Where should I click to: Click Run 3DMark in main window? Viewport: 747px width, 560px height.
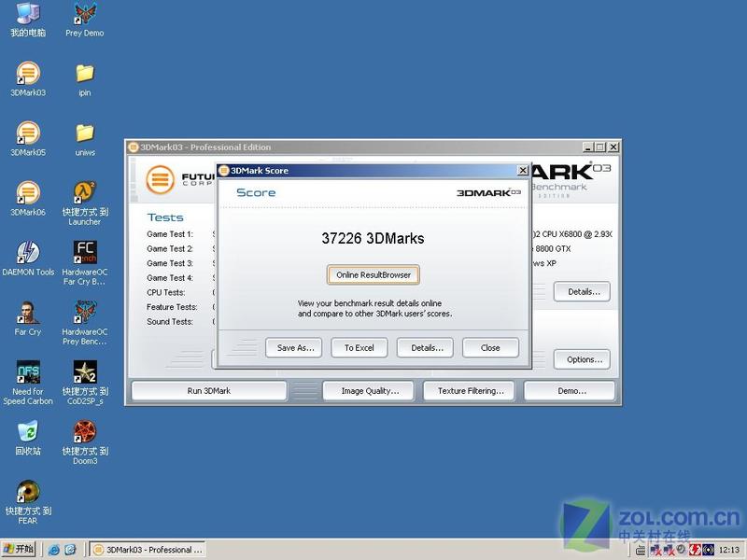point(208,391)
